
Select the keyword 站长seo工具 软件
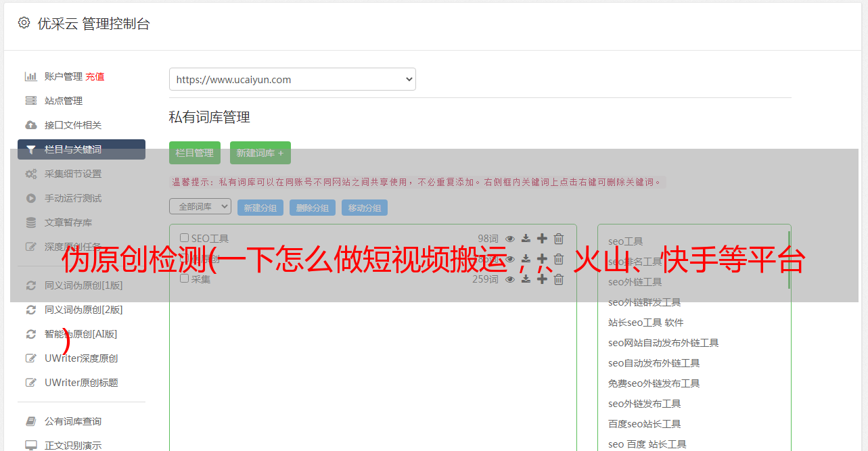pos(646,323)
